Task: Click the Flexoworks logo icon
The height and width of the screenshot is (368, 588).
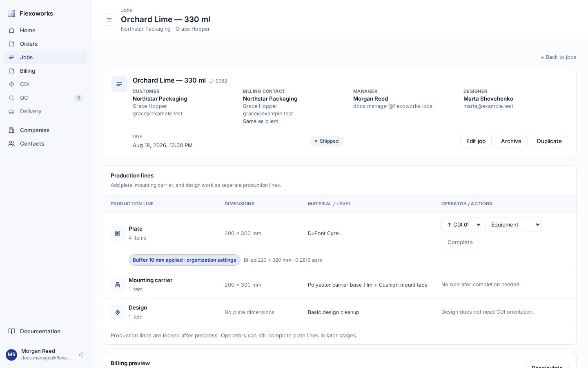Action: [x=11, y=13]
